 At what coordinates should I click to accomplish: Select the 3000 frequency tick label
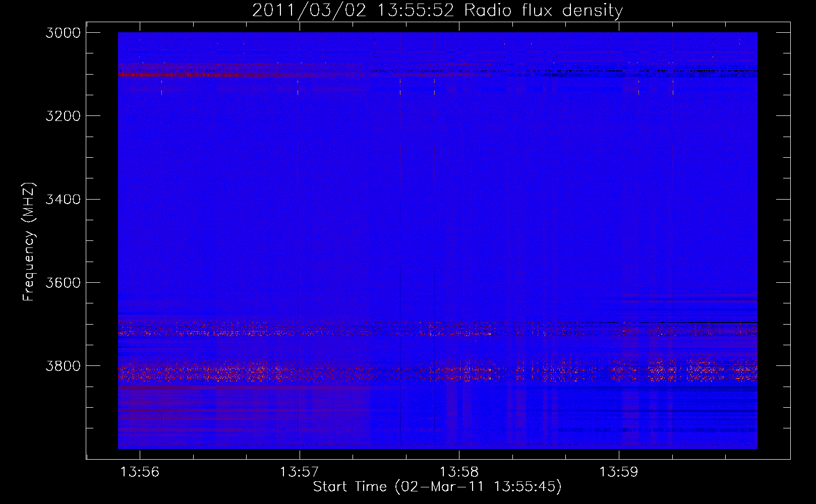point(63,33)
